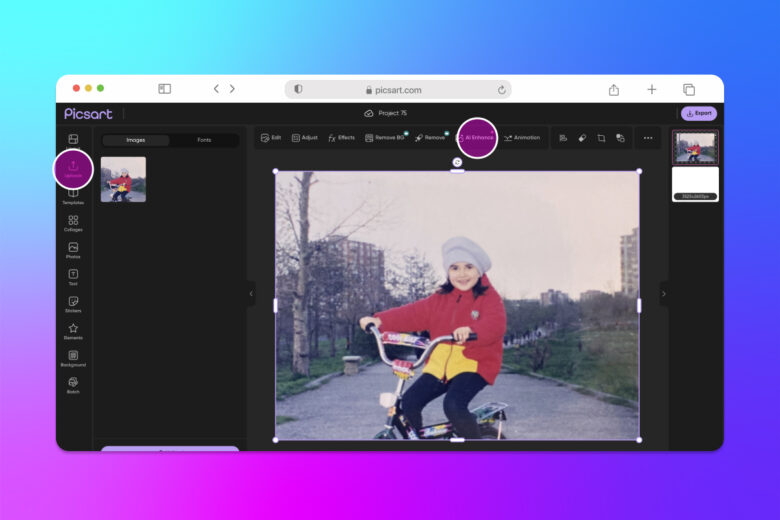This screenshot has width=780, height=520.
Task: Open the Collages sidebar section
Action: (73, 223)
